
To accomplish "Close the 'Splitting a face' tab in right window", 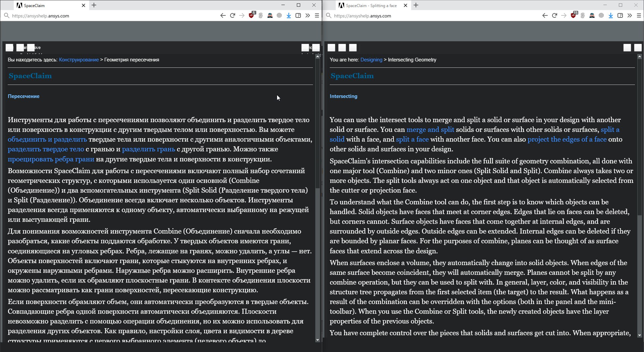I will point(406,5).
